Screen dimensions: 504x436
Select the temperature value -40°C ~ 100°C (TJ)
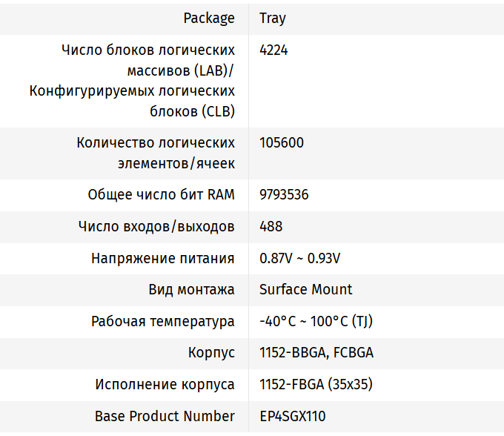click(x=316, y=321)
